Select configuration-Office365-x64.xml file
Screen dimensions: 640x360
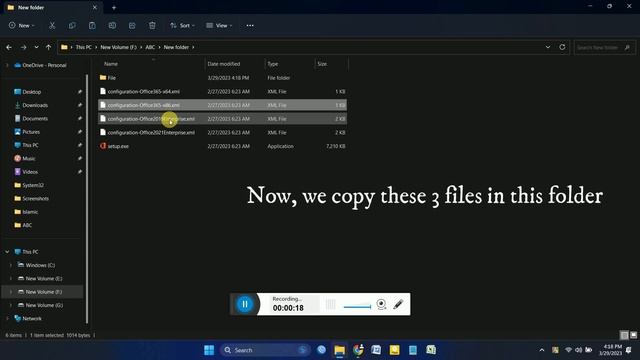pyautogui.click(x=222, y=91)
